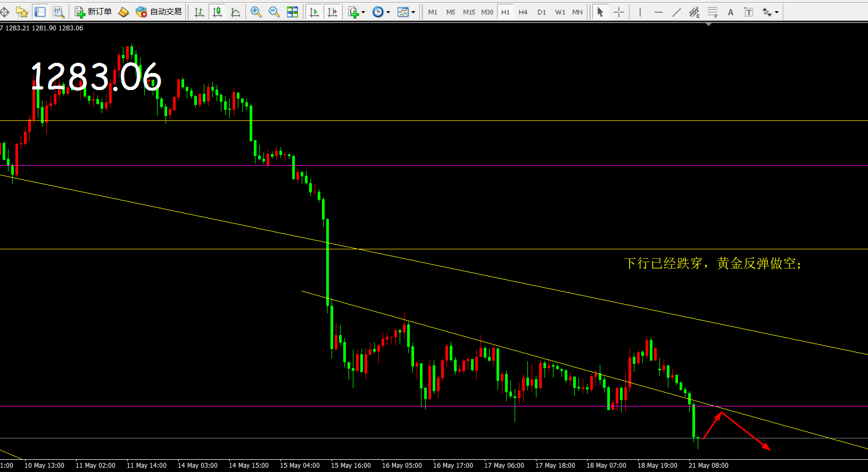868x472 pixels.
Task: Toggle the Terminal panel icon
Action: [40, 12]
